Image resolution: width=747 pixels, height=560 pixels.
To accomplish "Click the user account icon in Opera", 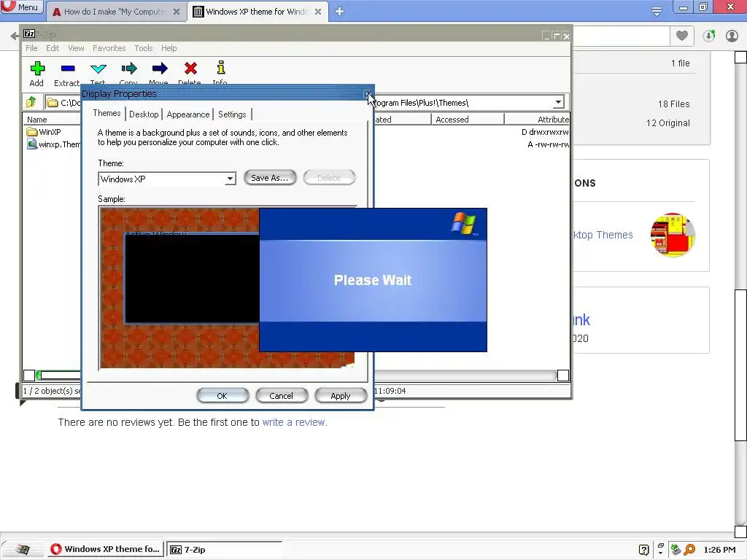I will click(x=732, y=36).
